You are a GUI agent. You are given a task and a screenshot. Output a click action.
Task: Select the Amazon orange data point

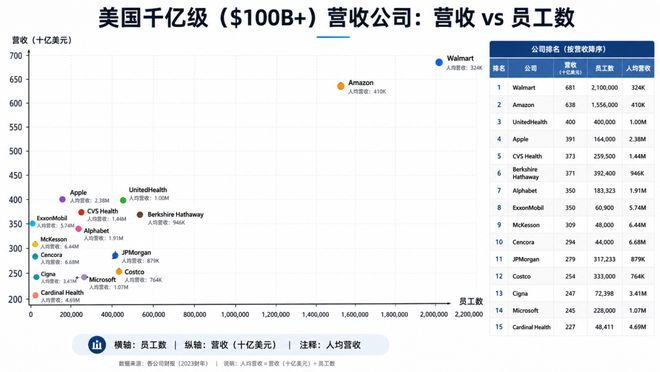click(x=341, y=86)
